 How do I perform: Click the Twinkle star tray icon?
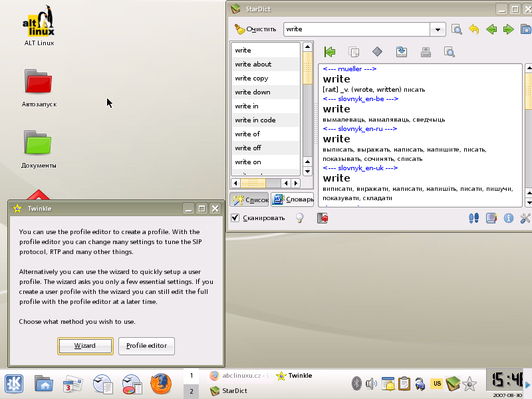click(469, 384)
